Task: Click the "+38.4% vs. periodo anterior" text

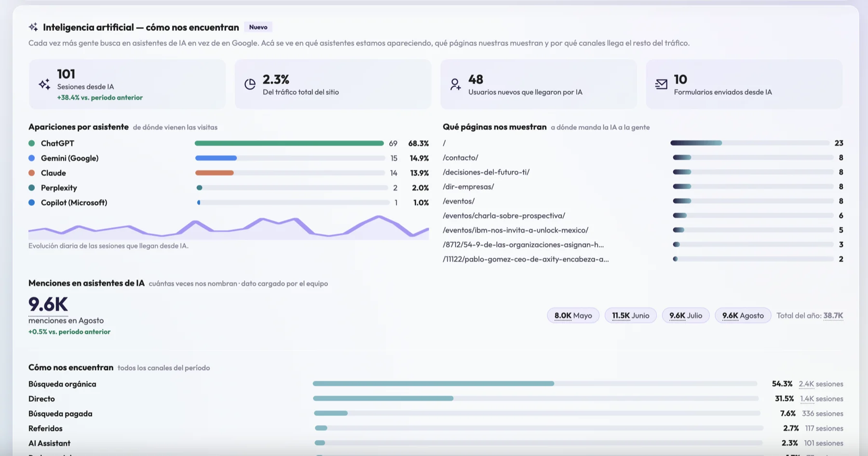Action: point(100,97)
